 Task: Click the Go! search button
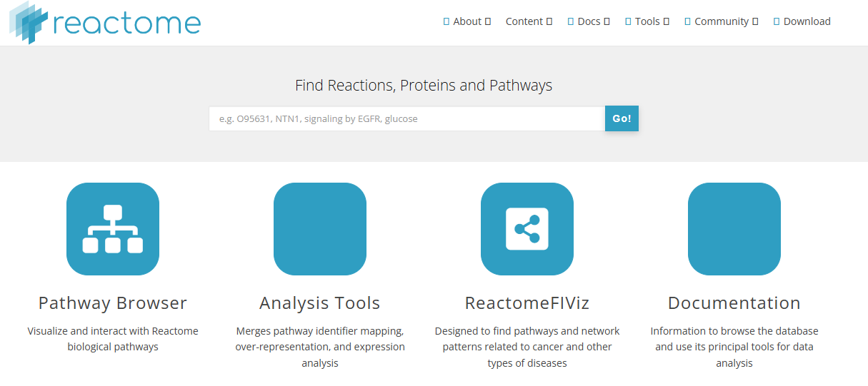point(622,118)
